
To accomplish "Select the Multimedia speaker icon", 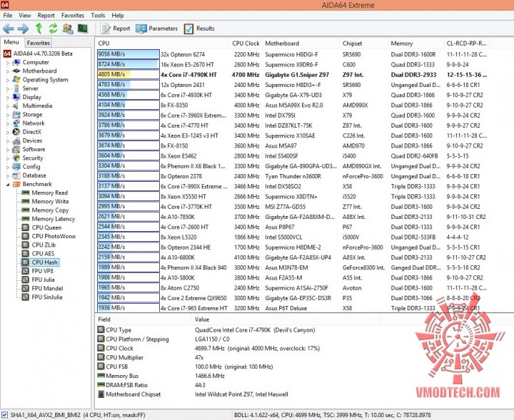I will [x=16, y=106].
